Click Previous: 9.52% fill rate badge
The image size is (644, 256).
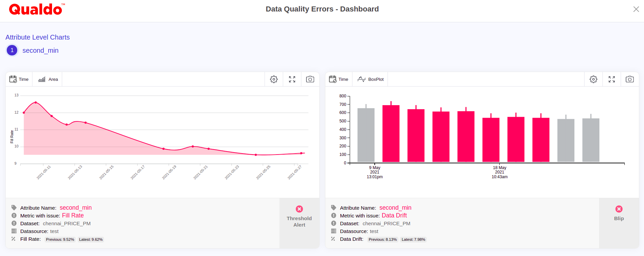point(60,239)
